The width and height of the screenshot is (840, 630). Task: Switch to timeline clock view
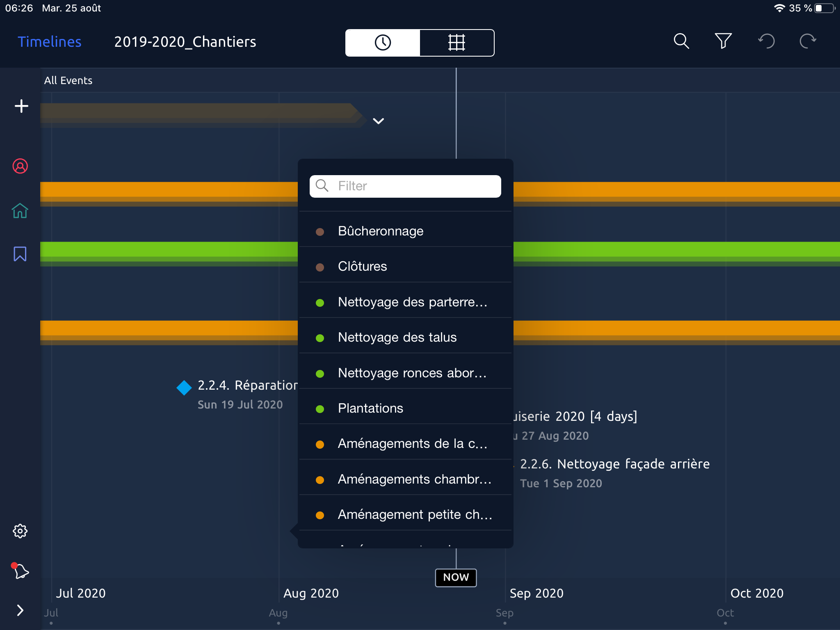(383, 43)
